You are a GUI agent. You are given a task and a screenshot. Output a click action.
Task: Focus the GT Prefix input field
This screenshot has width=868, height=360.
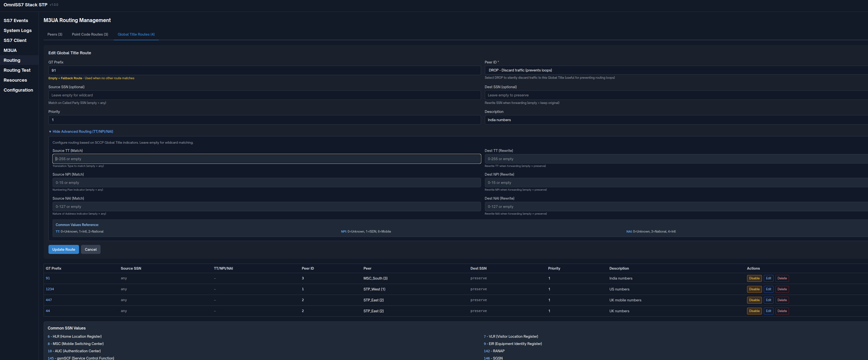click(x=264, y=70)
